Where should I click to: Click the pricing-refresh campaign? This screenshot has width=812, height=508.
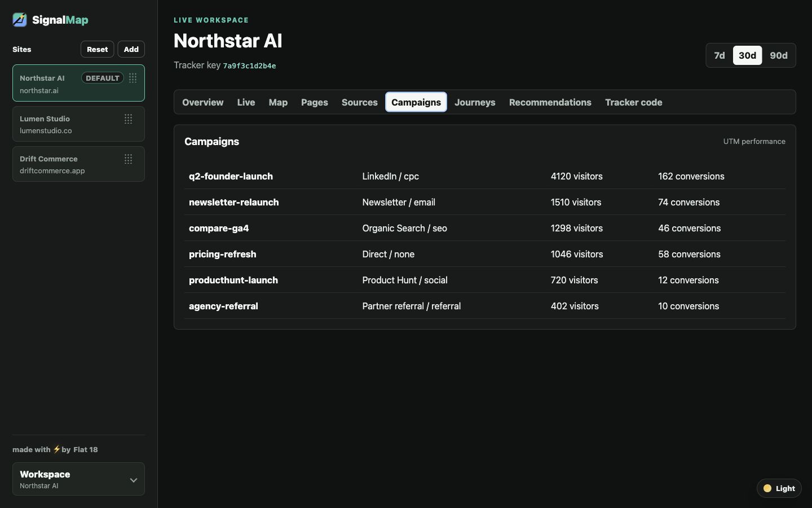pos(222,254)
